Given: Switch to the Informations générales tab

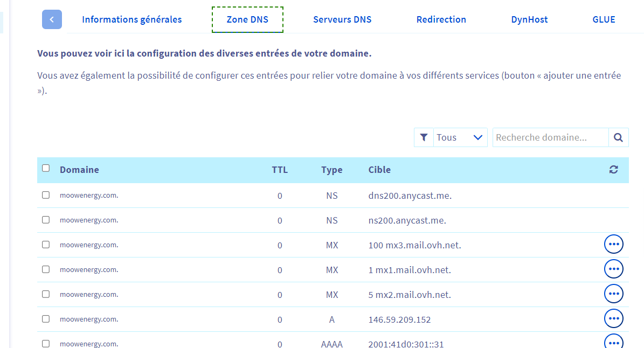Looking at the screenshot, I should click(x=131, y=19).
